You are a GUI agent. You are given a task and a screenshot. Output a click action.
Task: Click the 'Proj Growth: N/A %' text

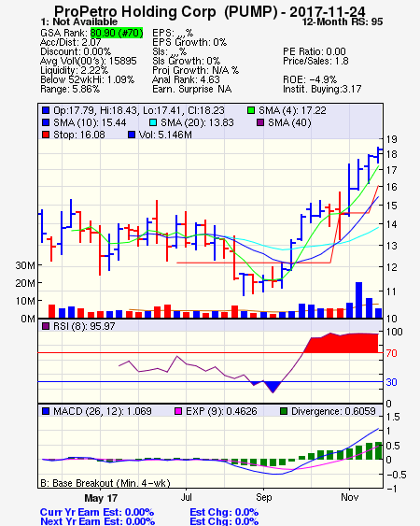(x=195, y=70)
